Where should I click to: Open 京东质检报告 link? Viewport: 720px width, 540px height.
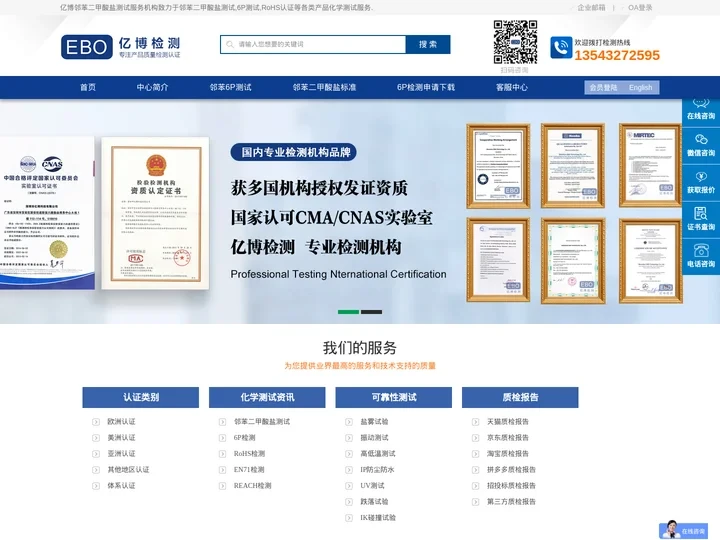[x=508, y=438]
